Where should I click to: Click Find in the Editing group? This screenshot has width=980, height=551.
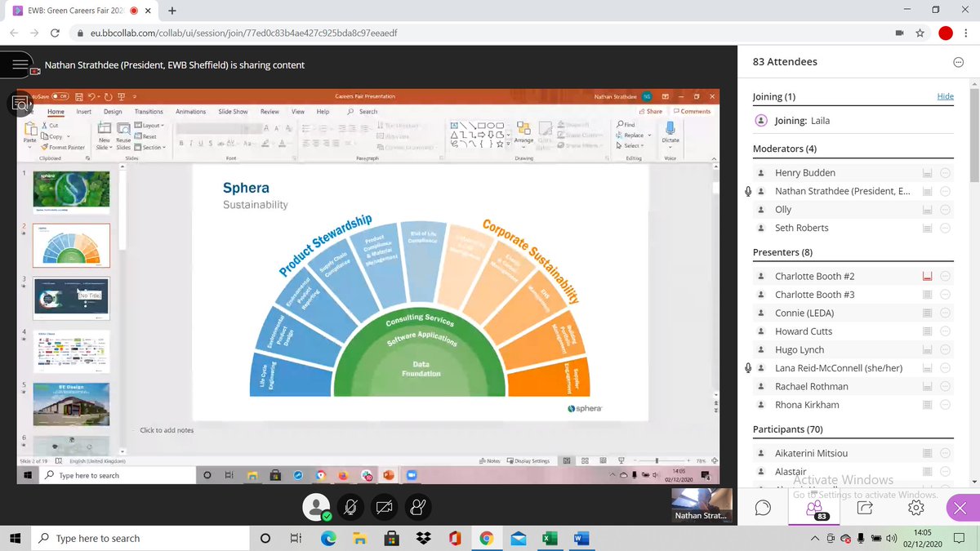626,125
